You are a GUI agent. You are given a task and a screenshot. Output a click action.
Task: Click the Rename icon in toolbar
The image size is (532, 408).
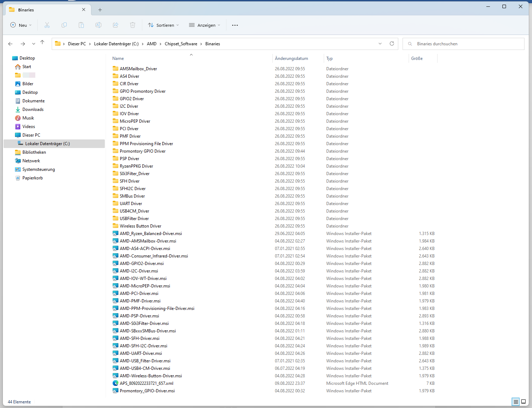[x=98, y=25]
